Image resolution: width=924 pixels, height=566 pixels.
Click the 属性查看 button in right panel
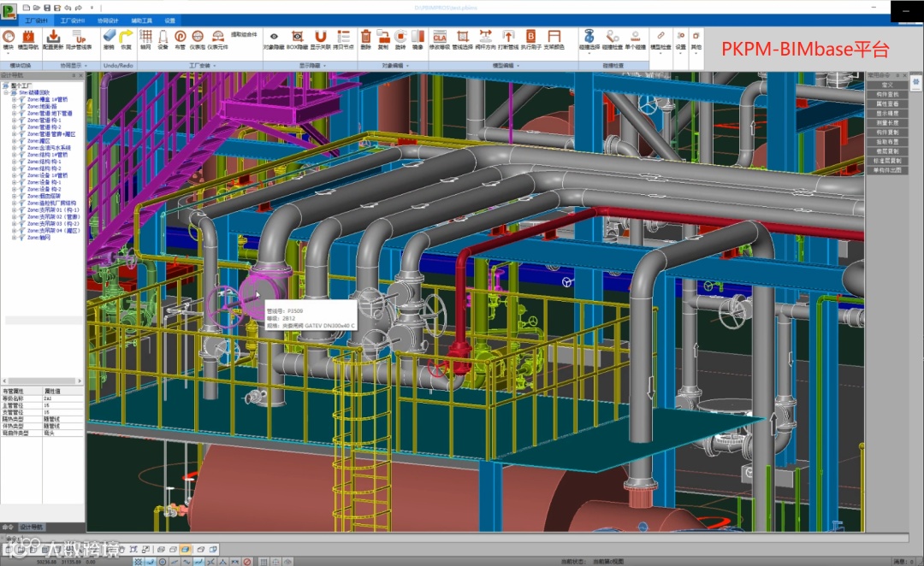tap(887, 103)
